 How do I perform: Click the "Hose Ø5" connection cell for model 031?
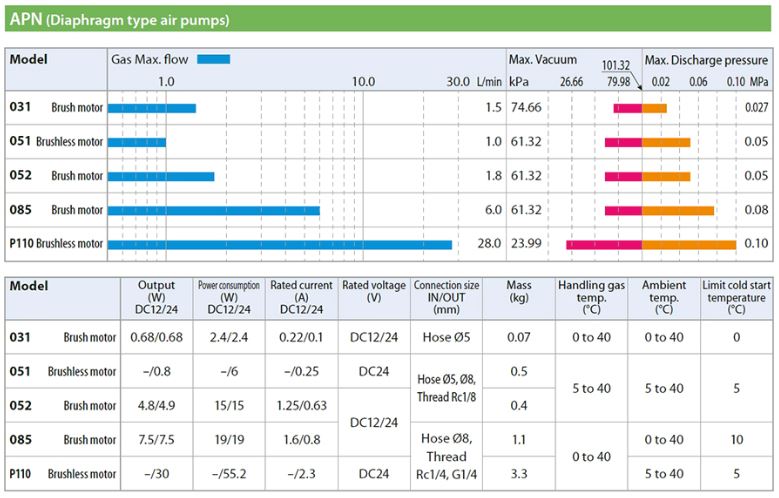(446, 337)
